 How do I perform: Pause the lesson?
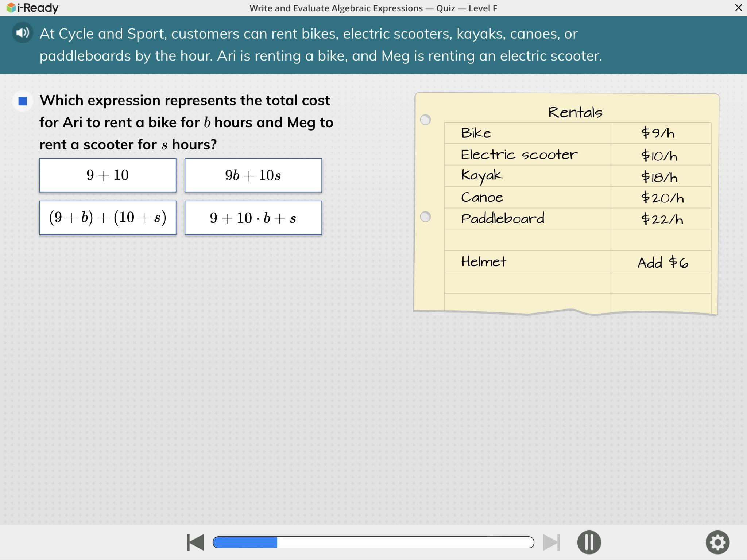coord(589,542)
